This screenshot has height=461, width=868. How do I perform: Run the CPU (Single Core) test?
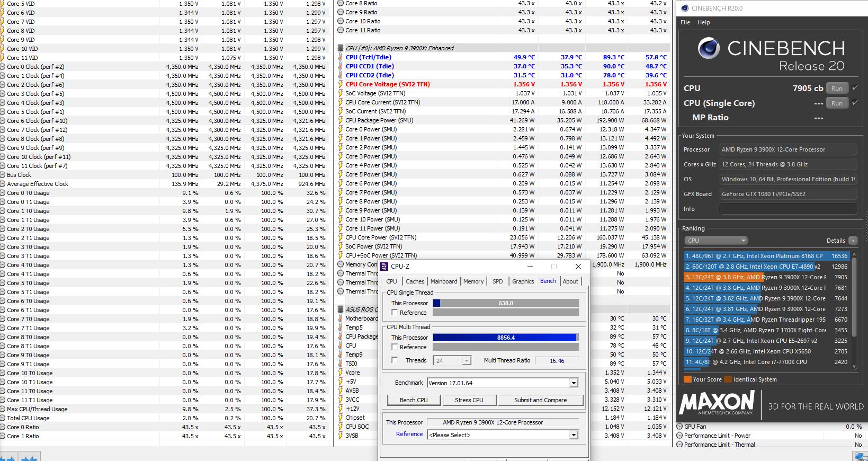[x=837, y=103]
